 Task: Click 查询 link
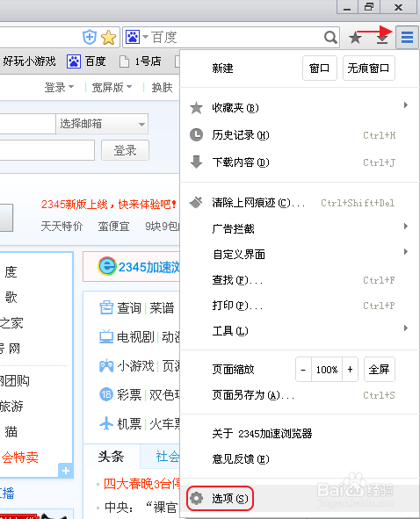(129, 308)
